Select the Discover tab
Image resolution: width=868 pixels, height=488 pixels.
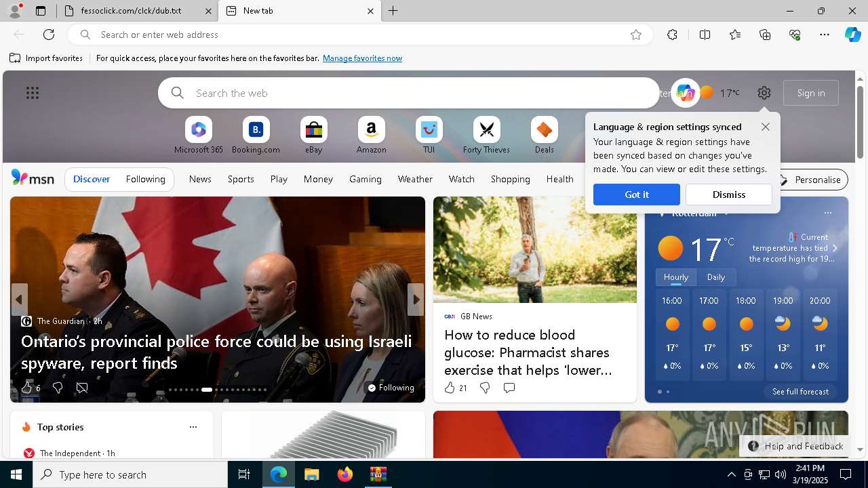(x=92, y=179)
